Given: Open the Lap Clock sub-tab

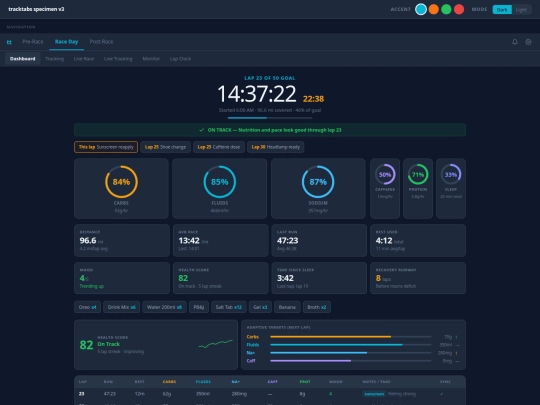Looking at the screenshot, I should [180, 59].
